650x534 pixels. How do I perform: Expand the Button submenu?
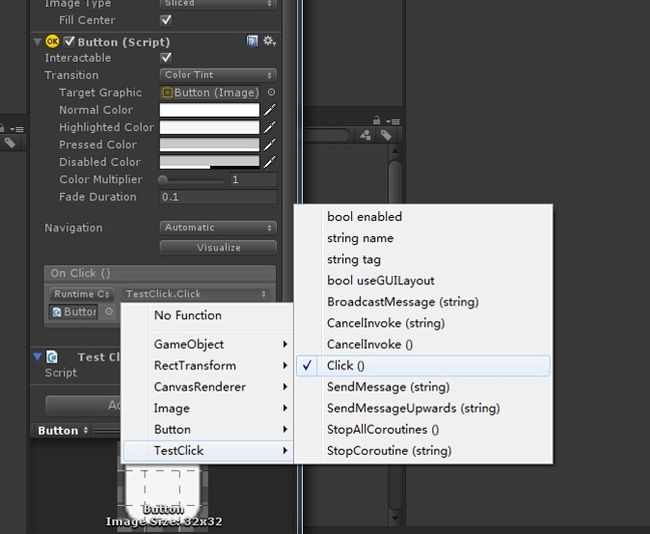(x=208, y=429)
